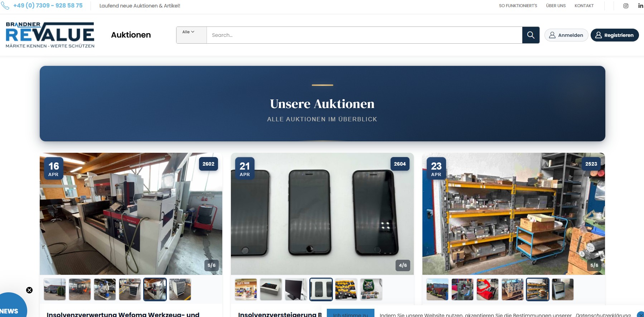Go to the Über uns page
This screenshot has height=317, width=644.
(556, 6)
